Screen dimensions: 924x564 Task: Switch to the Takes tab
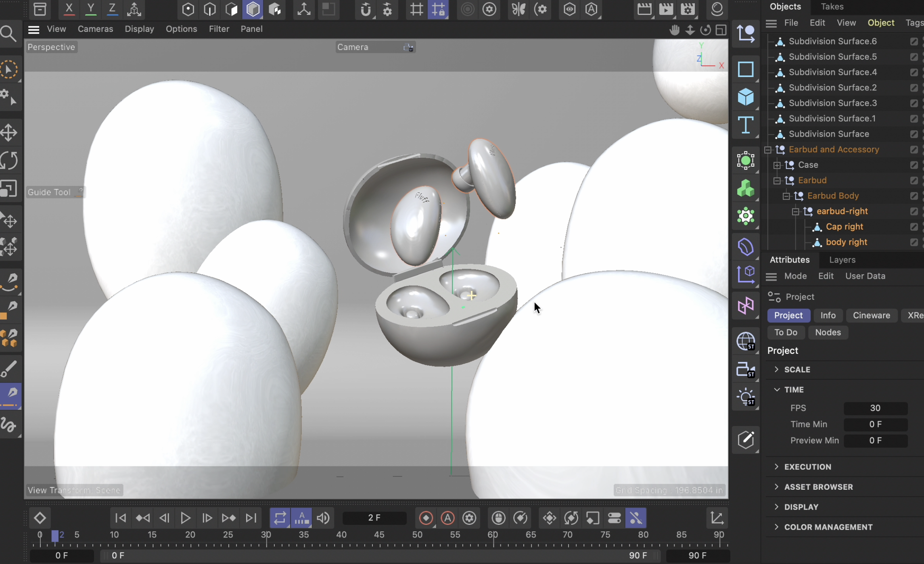pos(832,6)
